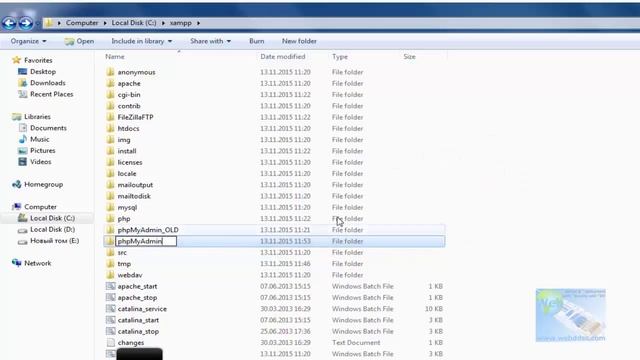640x360 pixels.
Task: Click the Music library icon
Action: pos(23,139)
